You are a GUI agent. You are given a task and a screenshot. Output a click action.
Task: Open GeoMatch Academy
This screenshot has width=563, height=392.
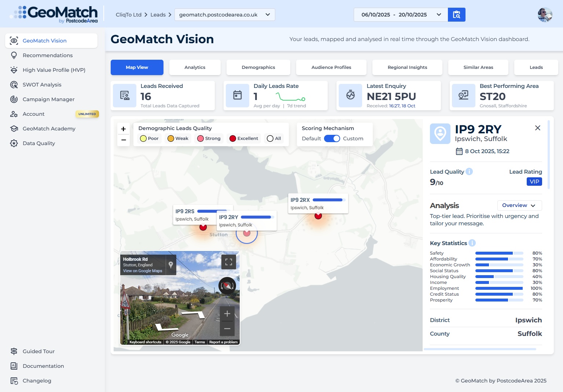[x=14, y=129]
